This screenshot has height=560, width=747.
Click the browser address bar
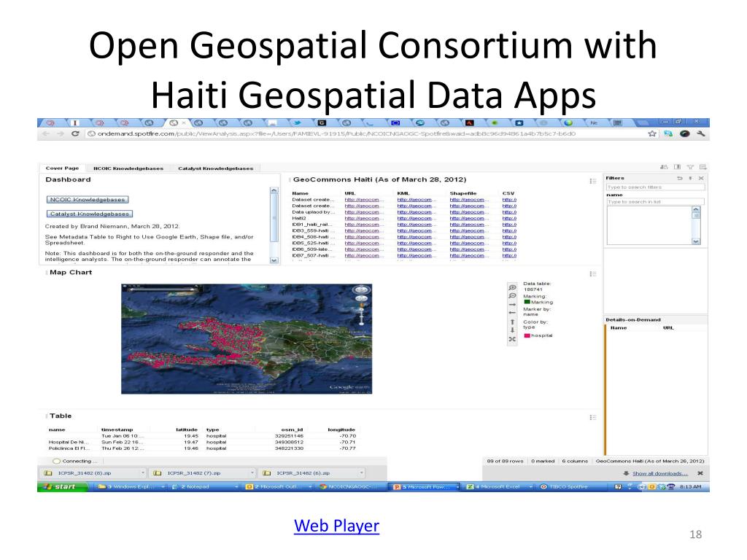pyautogui.click(x=365, y=134)
